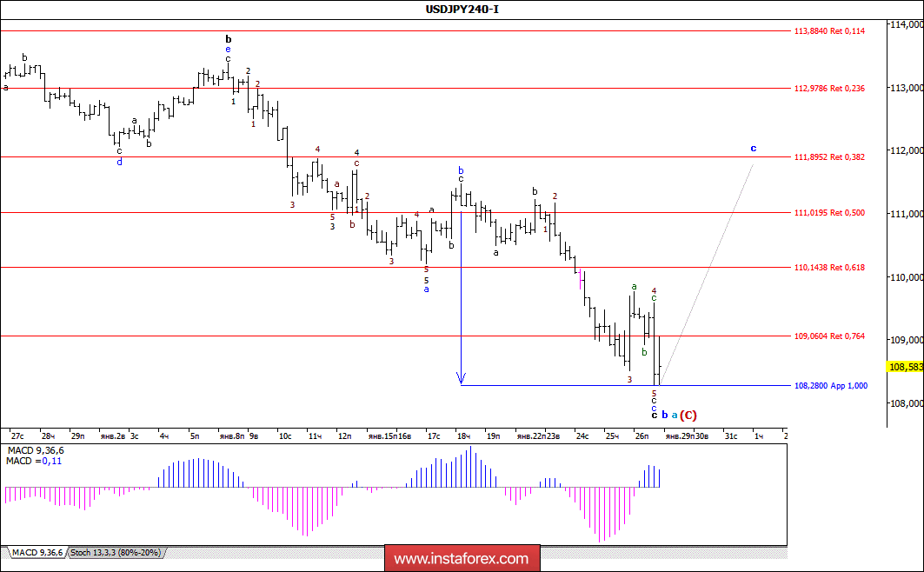This screenshot has width=924, height=572.
Task: Select the 113,8840 Ret 0,114 level label
Action: (x=830, y=31)
